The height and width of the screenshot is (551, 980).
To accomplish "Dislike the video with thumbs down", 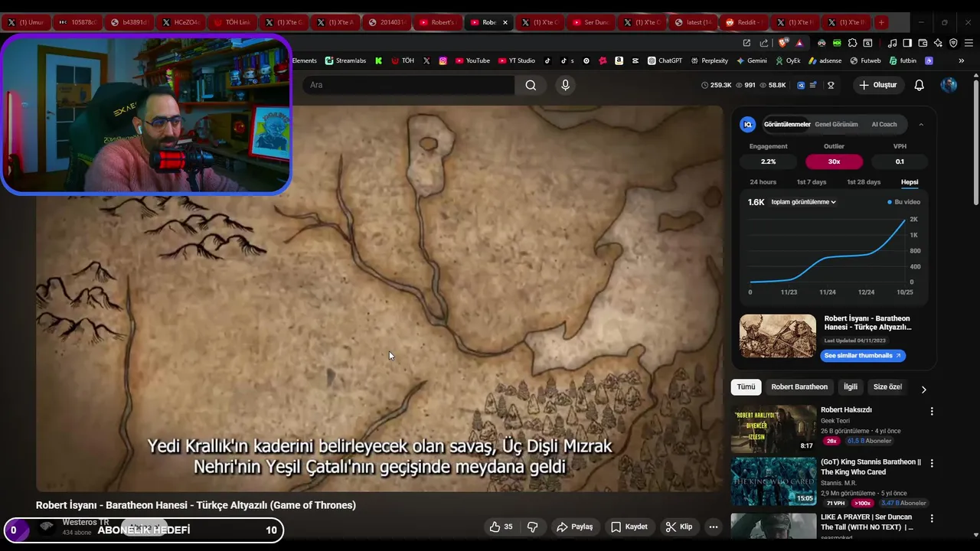I will click(532, 527).
